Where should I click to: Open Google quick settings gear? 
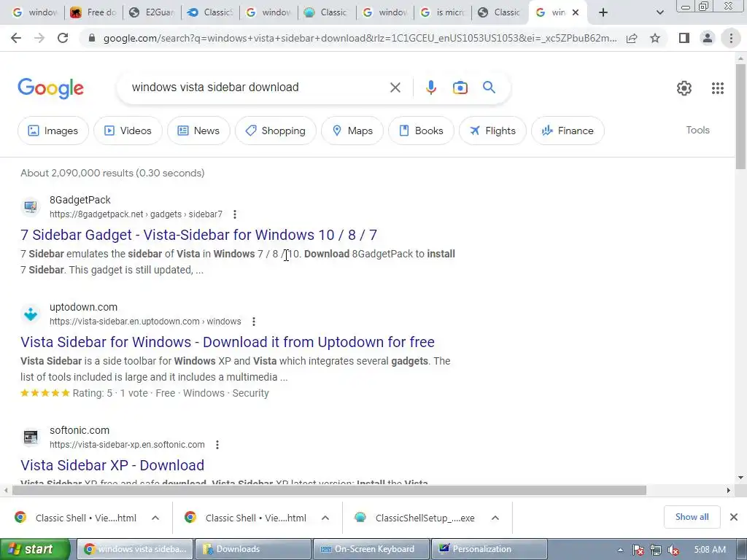tap(684, 88)
